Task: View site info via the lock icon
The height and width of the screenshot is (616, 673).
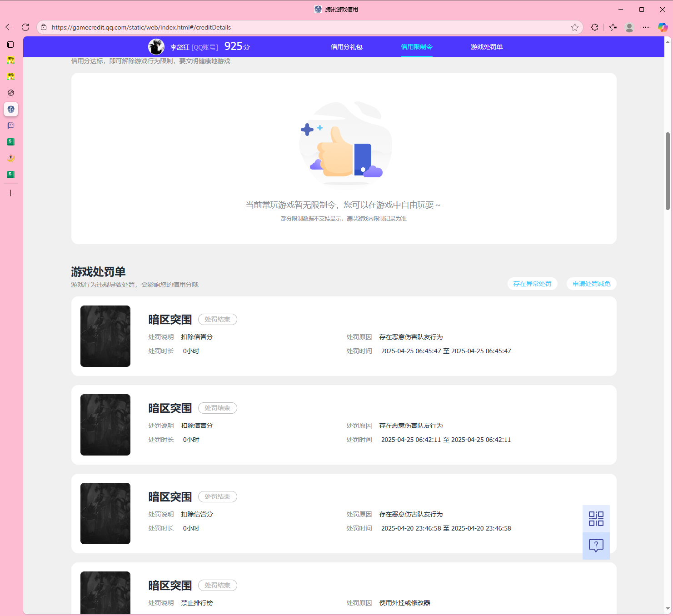Action: pos(44,27)
